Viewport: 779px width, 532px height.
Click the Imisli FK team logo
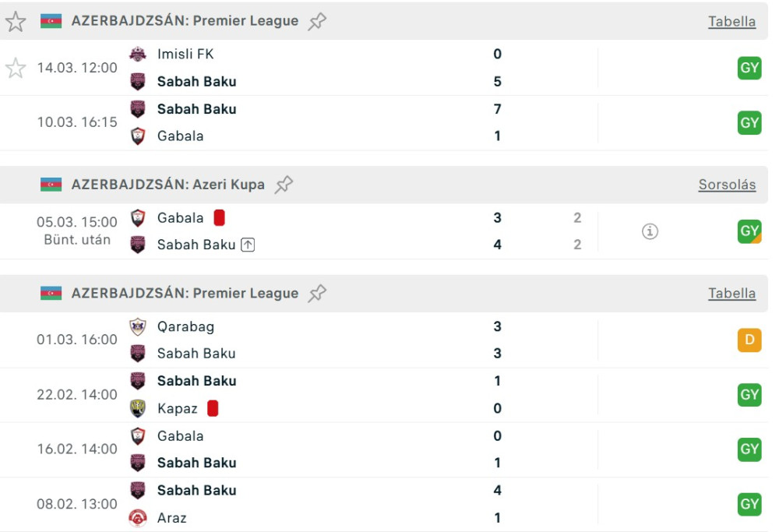[138, 54]
